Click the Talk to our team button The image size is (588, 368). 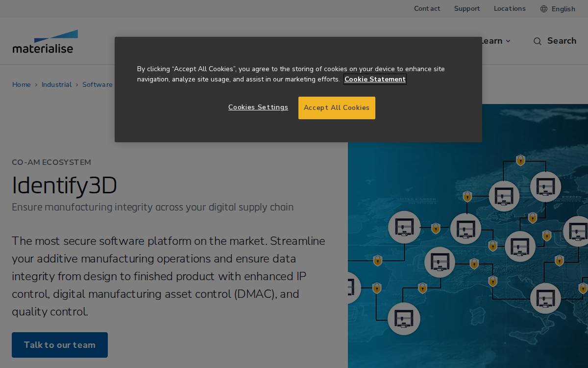click(x=60, y=345)
